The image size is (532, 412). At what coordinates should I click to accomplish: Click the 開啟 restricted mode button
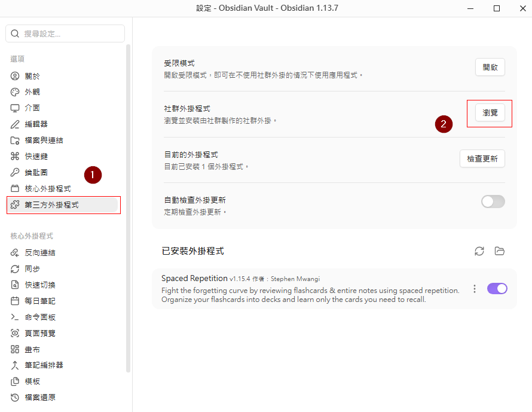490,67
